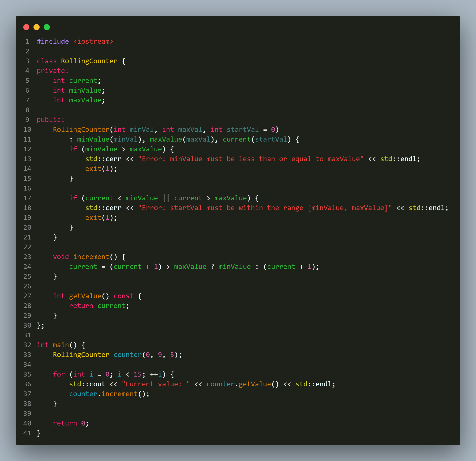Click the '#include' directive on line 1

(x=53, y=42)
